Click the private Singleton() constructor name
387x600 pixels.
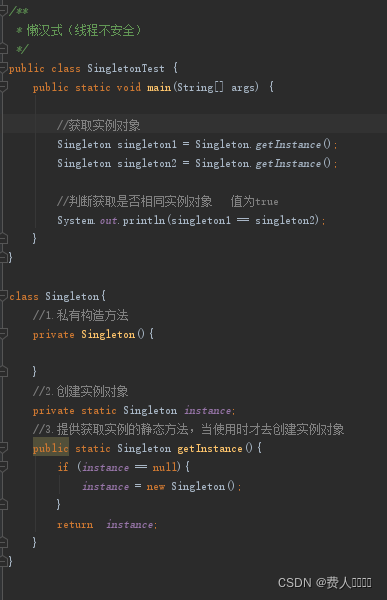tap(108, 334)
